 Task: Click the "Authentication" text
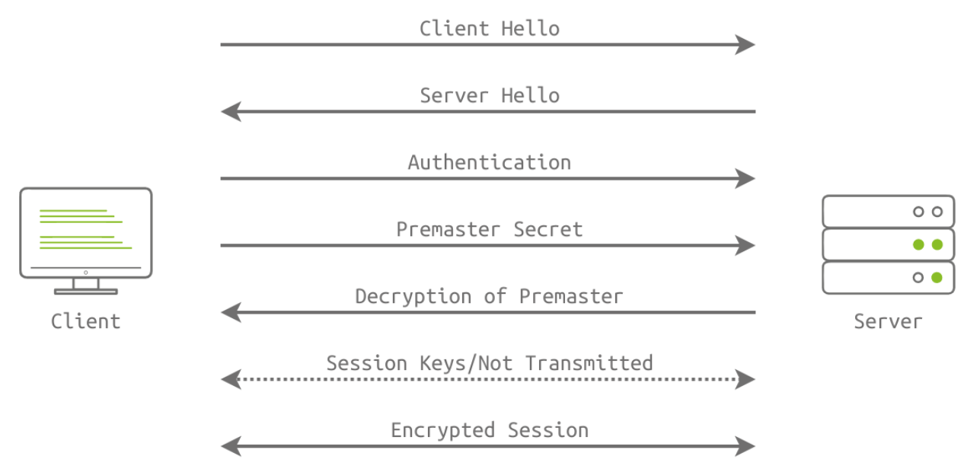tap(489, 163)
